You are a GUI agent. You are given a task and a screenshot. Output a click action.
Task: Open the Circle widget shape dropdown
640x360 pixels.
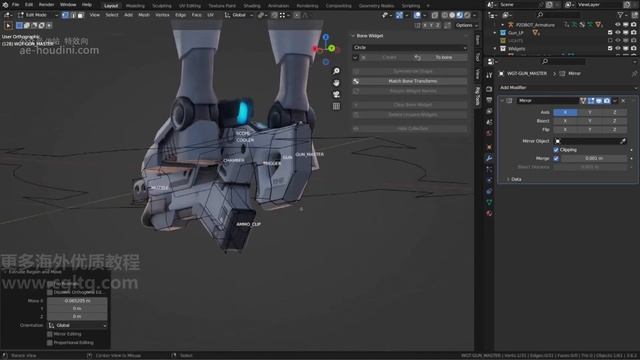[x=409, y=48]
